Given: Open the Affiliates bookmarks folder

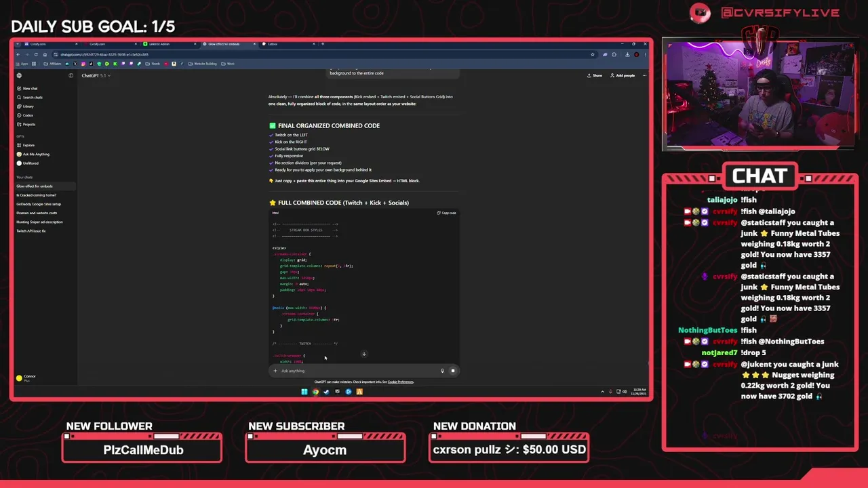Looking at the screenshot, I should pyautogui.click(x=54, y=64).
